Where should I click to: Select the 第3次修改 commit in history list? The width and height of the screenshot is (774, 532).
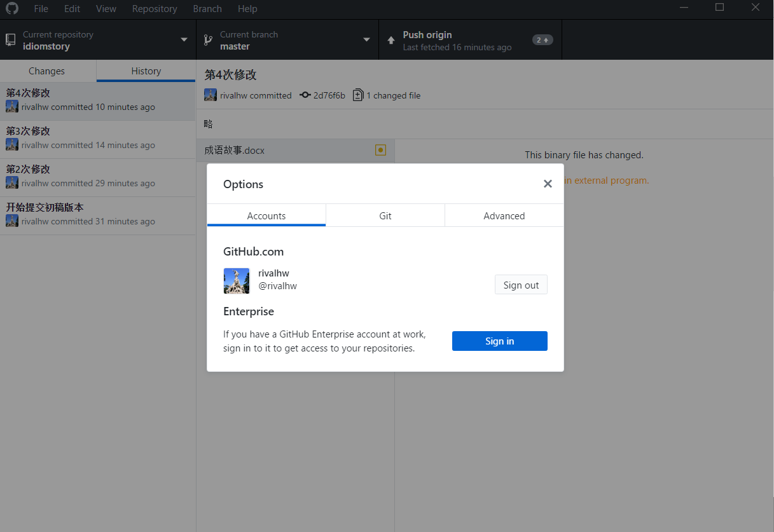point(98,139)
